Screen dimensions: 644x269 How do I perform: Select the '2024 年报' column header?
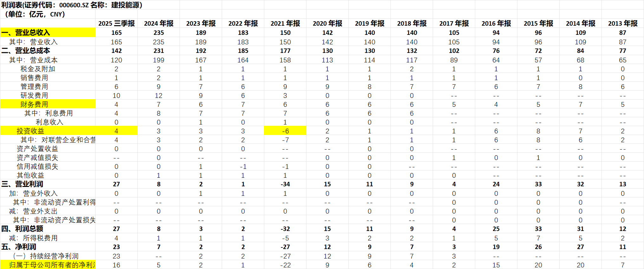pyautogui.click(x=159, y=23)
